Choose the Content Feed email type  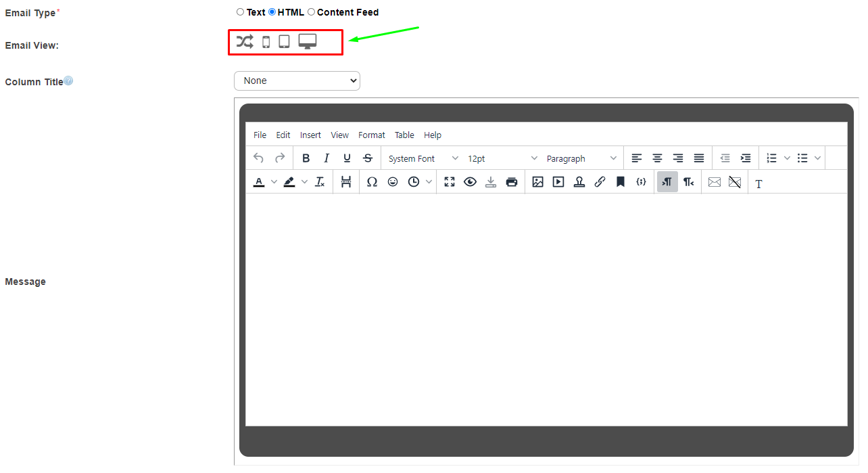point(312,12)
